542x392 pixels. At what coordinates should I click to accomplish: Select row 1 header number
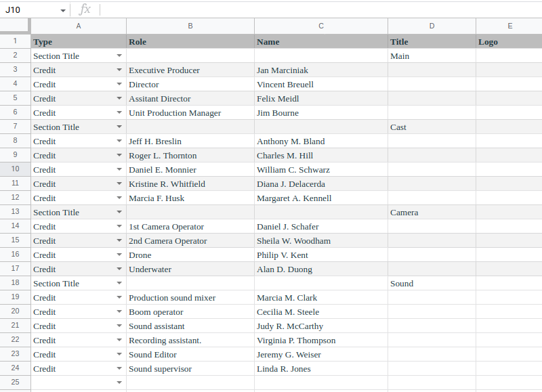point(15,41)
